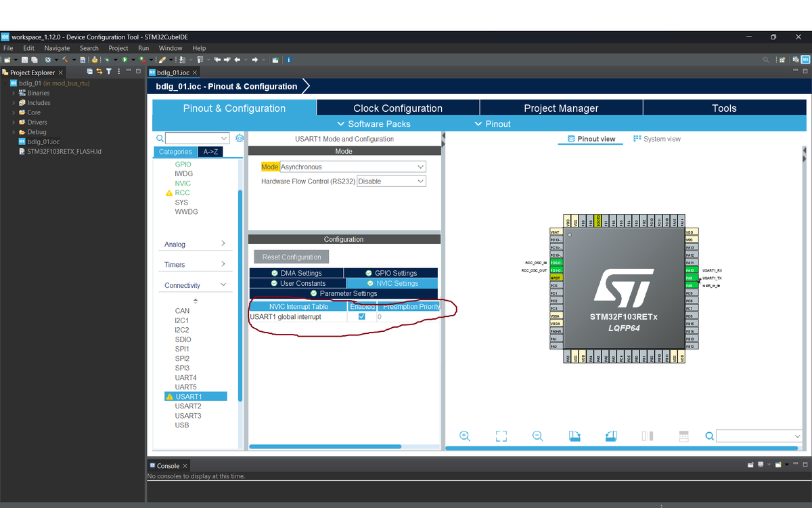The image size is (812, 508).
Task: Switch to Clock Configuration tab
Action: tap(398, 108)
